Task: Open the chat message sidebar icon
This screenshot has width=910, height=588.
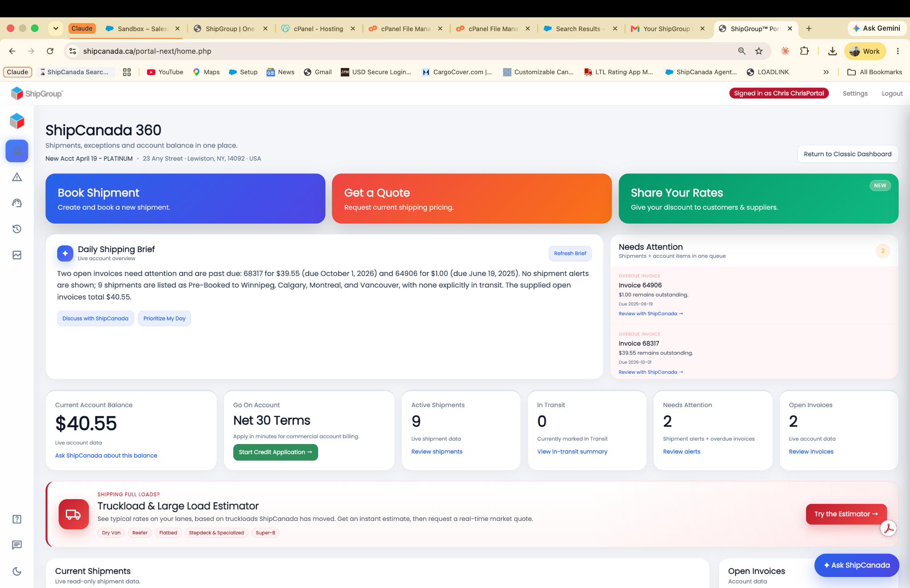Action: point(17,545)
